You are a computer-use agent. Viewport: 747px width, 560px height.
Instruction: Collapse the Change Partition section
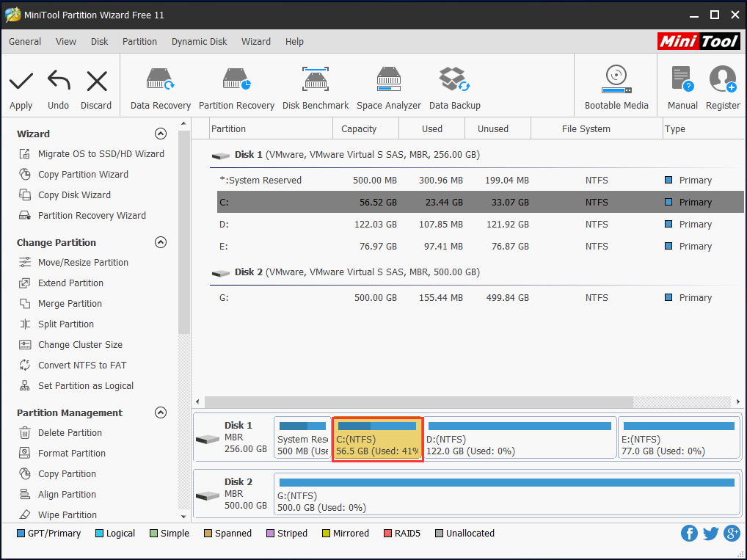161,242
